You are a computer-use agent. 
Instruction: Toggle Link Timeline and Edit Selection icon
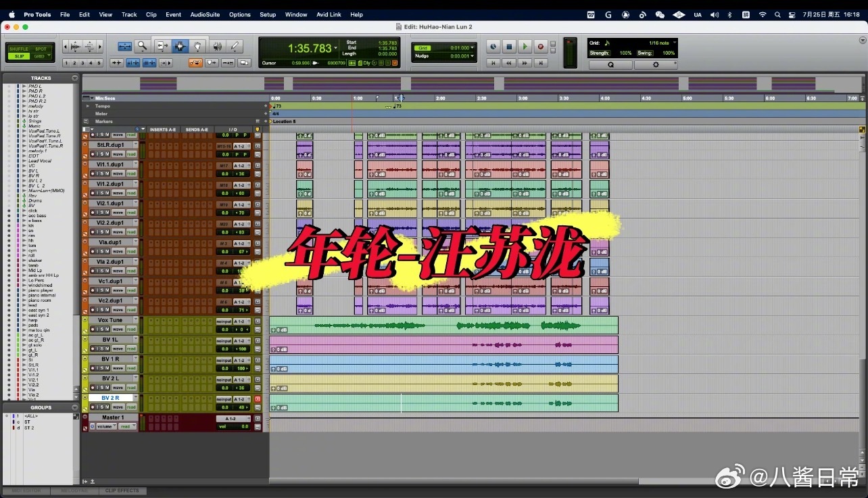tap(133, 63)
